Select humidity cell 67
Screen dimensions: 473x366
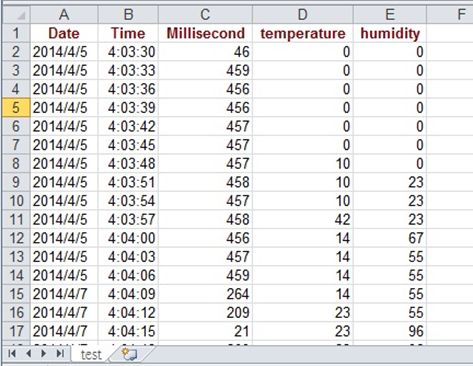pos(390,238)
